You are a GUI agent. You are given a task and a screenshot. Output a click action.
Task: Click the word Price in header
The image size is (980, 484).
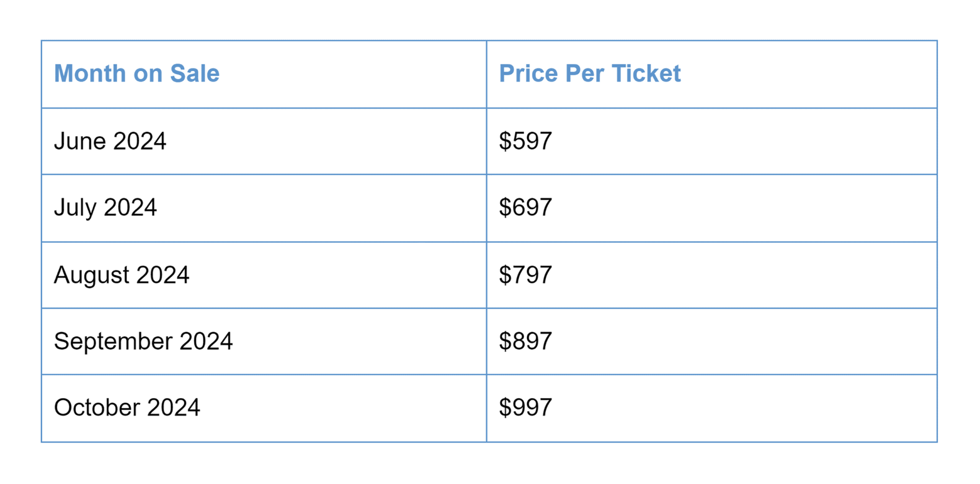coord(528,74)
